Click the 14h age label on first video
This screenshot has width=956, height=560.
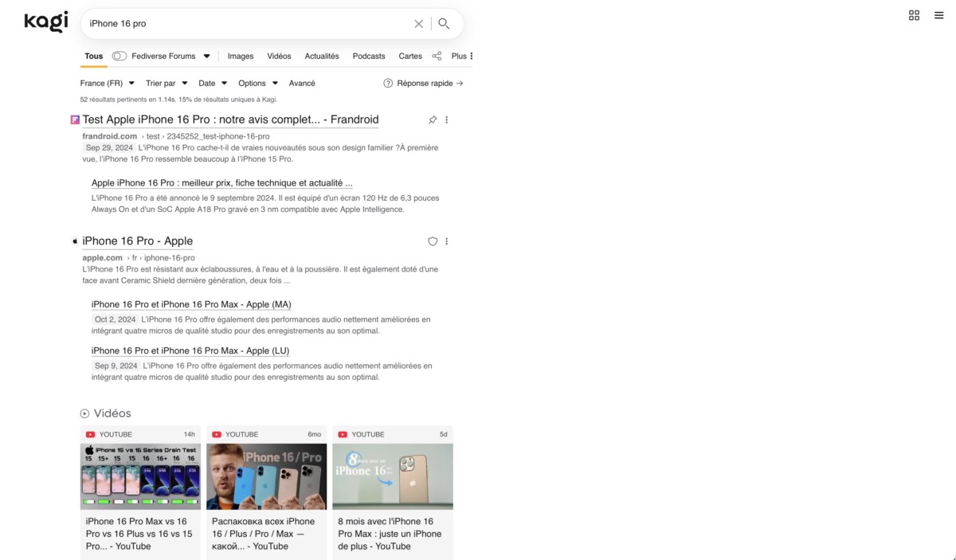pyautogui.click(x=190, y=434)
